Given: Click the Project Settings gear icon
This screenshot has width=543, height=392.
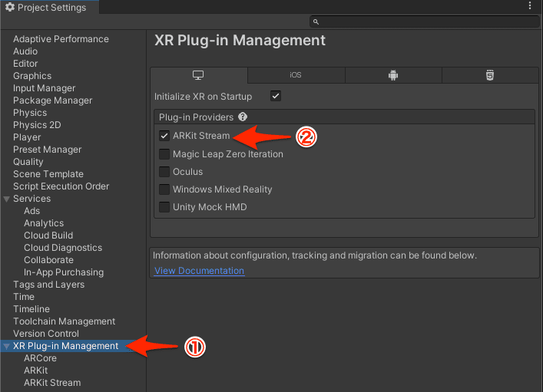Looking at the screenshot, I should click(10, 7).
